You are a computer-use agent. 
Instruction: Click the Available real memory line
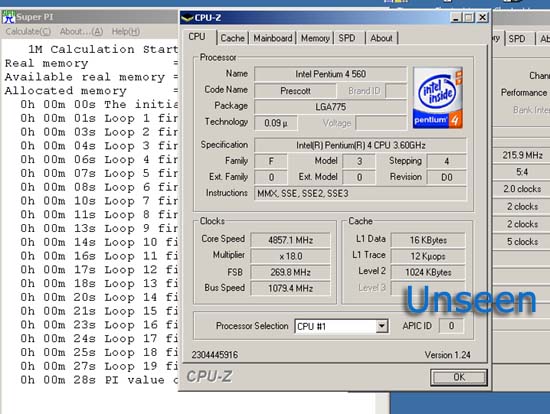click(92, 77)
